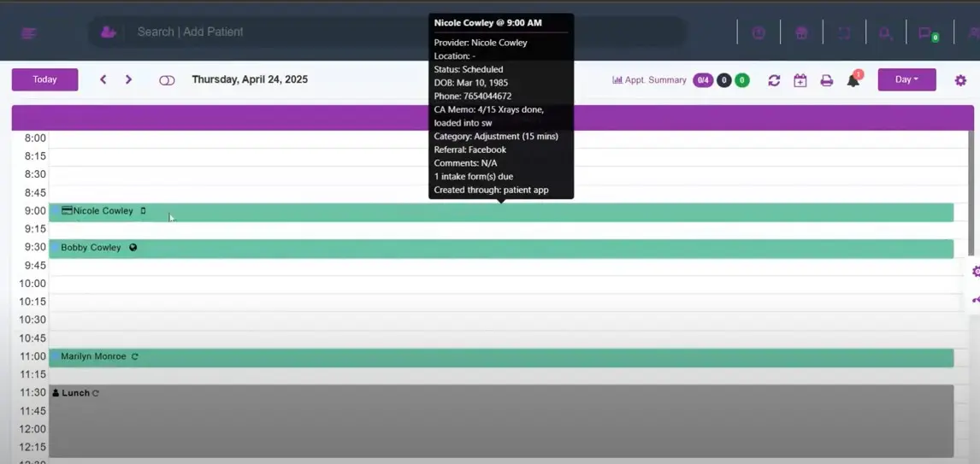Click the add patient icon in search bar
The width and height of the screenshot is (980, 464).
coord(109,32)
